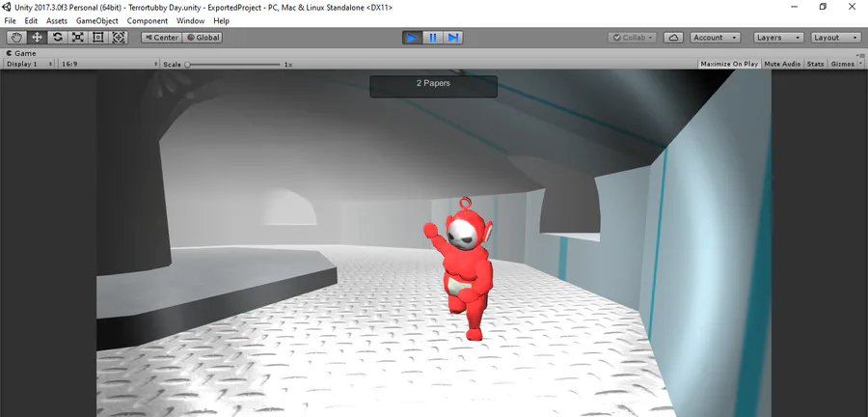The height and width of the screenshot is (417, 868).
Task: Open the Window menu
Action: (190, 21)
